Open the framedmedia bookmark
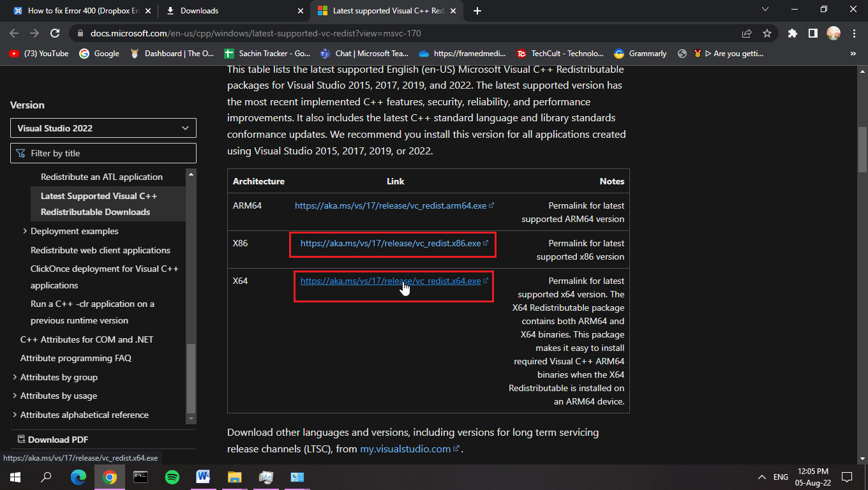This screenshot has height=490, width=868. point(462,54)
